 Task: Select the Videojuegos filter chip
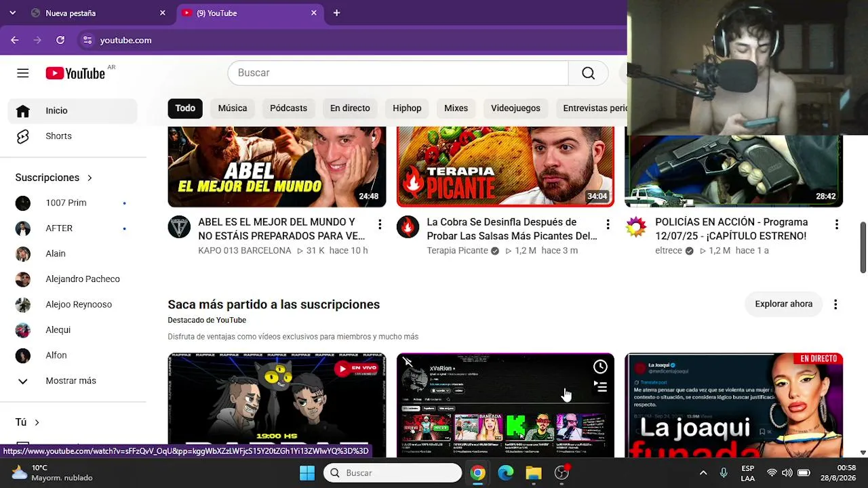point(515,108)
